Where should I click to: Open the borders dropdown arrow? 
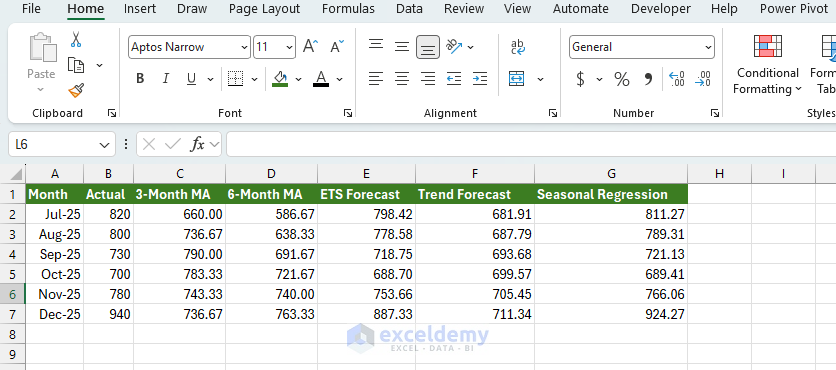[254, 79]
